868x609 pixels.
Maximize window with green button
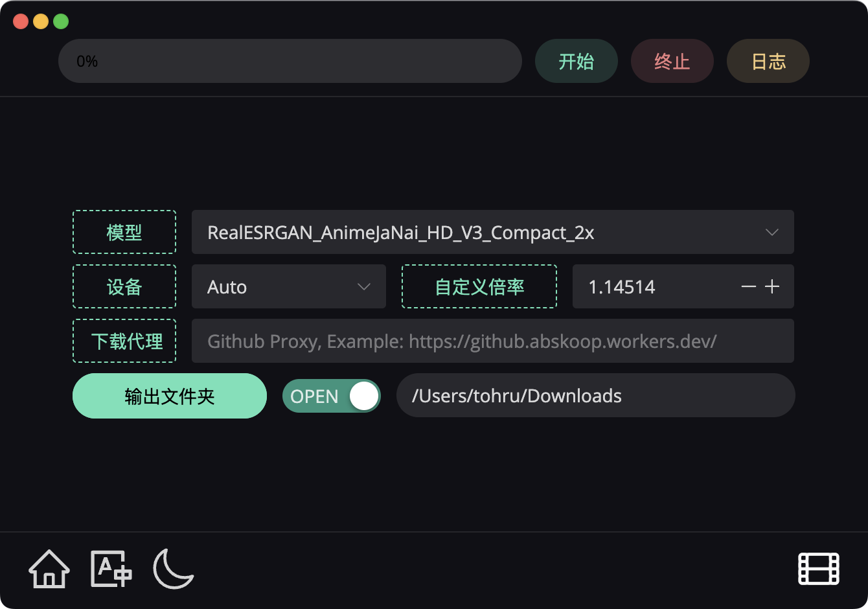(61, 21)
